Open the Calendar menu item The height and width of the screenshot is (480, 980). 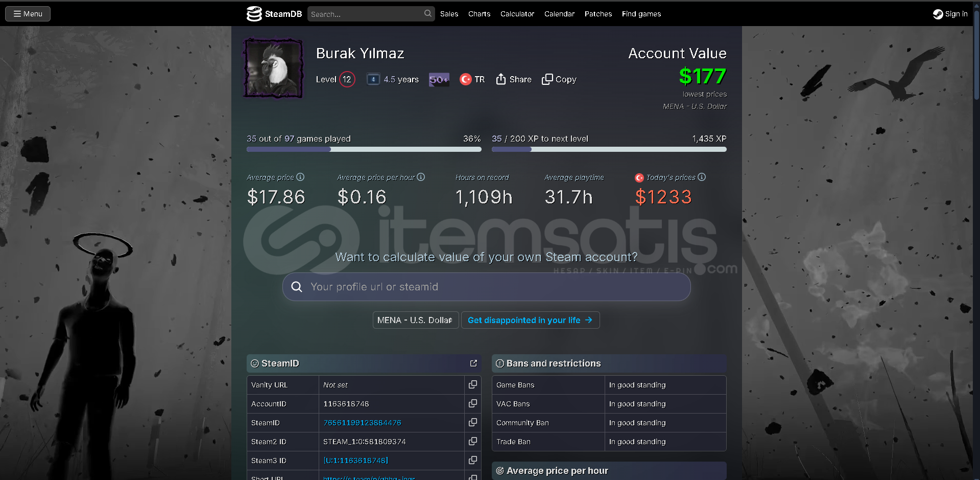(559, 14)
